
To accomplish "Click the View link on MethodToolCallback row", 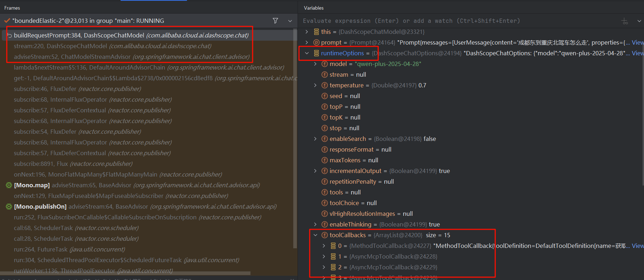I will point(638,246).
